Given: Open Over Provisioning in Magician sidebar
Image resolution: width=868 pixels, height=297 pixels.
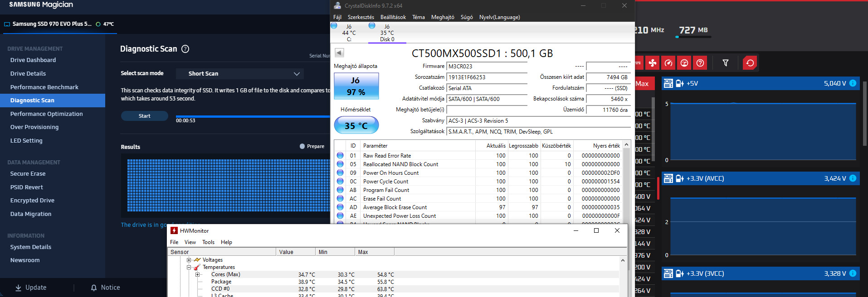Looking at the screenshot, I should pos(34,127).
